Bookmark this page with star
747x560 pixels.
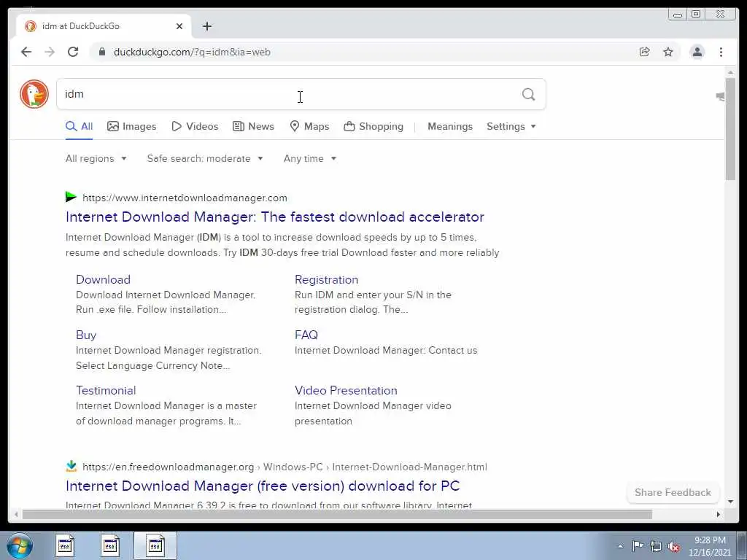tap(668, 52)
